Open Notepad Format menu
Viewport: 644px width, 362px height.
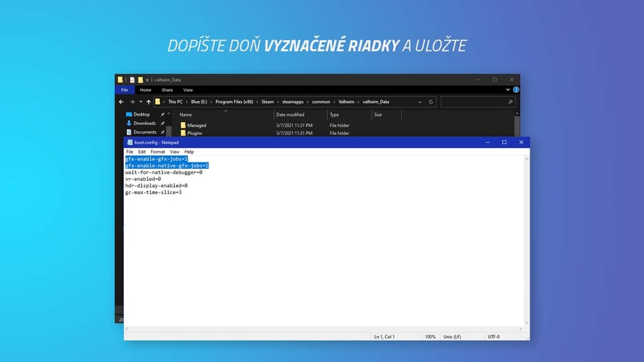click(158, 151)
